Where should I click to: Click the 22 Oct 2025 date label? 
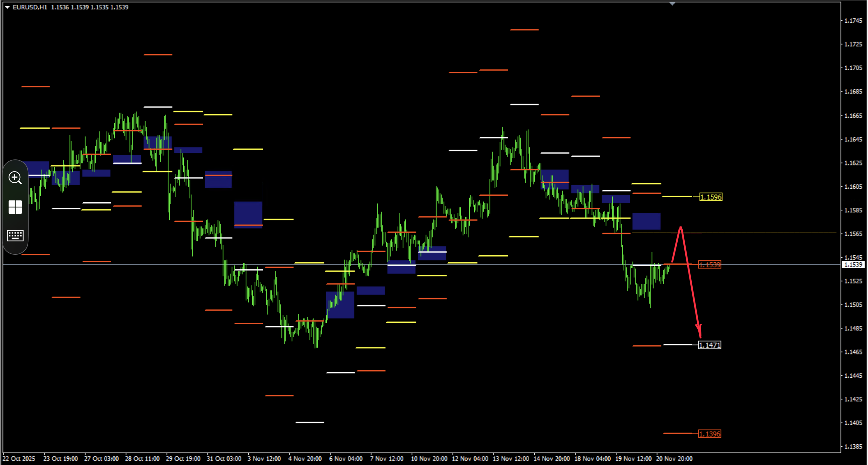tap(19, 459)
